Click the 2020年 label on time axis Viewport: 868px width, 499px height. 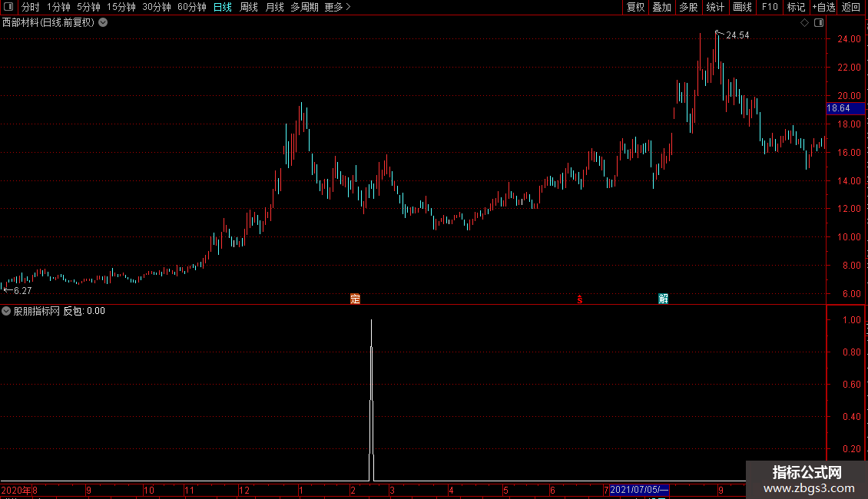(x=16, y=490)
